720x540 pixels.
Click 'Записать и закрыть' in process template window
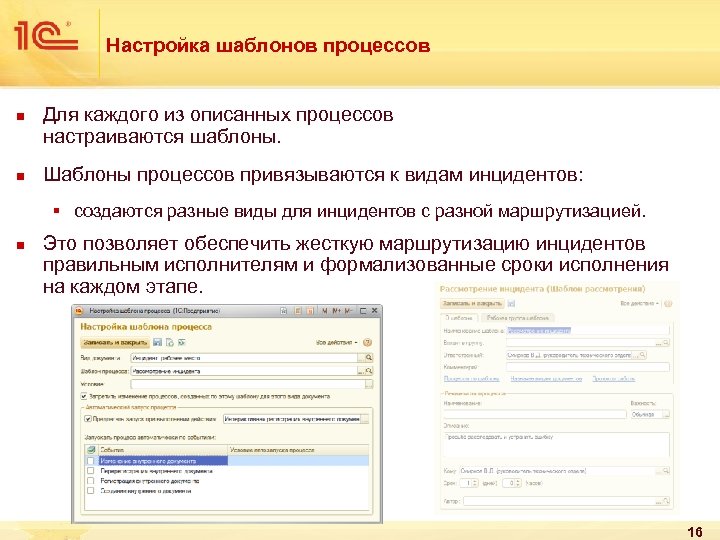(x=115, y=343)
